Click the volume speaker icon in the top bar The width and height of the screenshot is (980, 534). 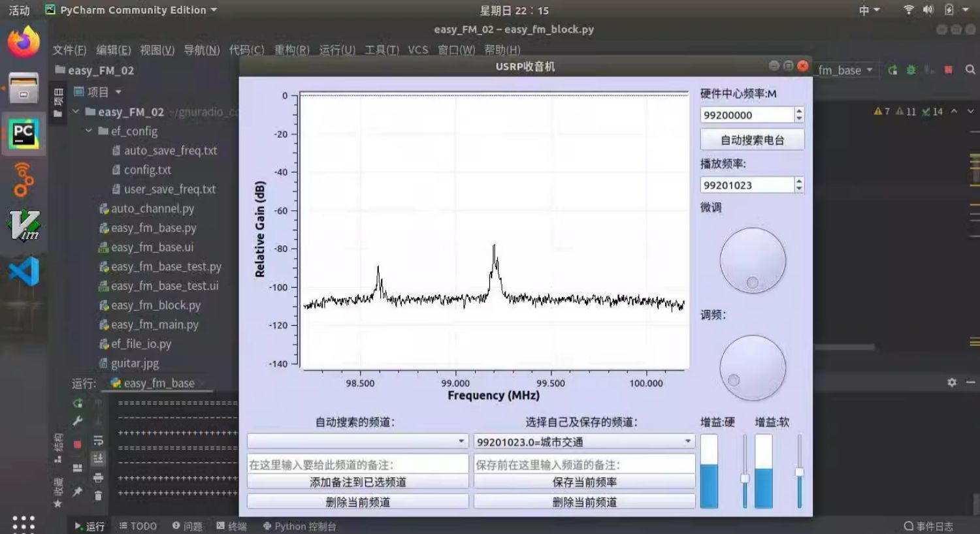pos(928,10)
